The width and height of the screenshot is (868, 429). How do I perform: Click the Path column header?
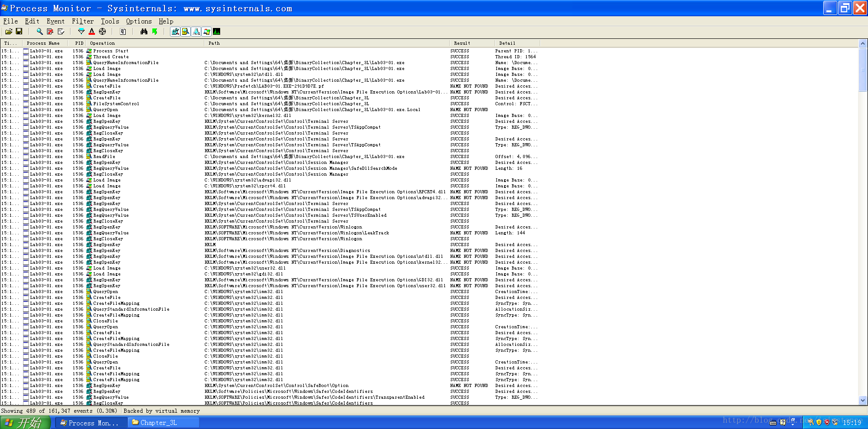(327, 43)
